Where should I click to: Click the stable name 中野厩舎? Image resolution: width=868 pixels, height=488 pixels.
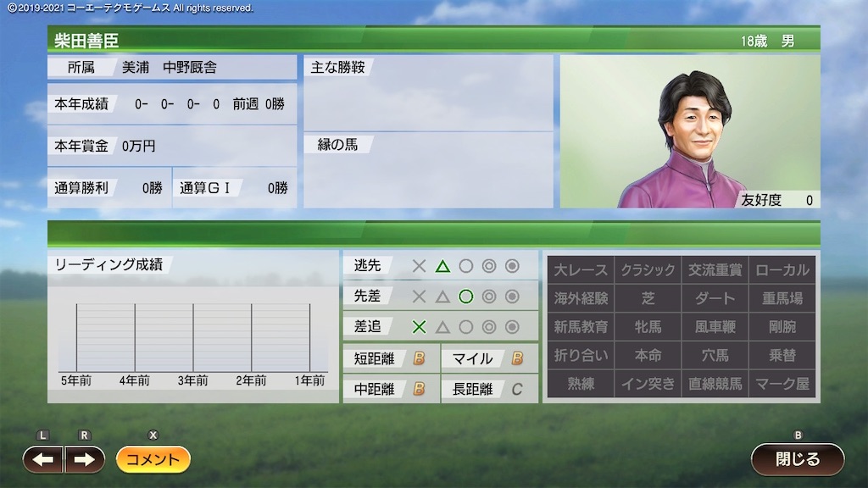pos(190,68)
